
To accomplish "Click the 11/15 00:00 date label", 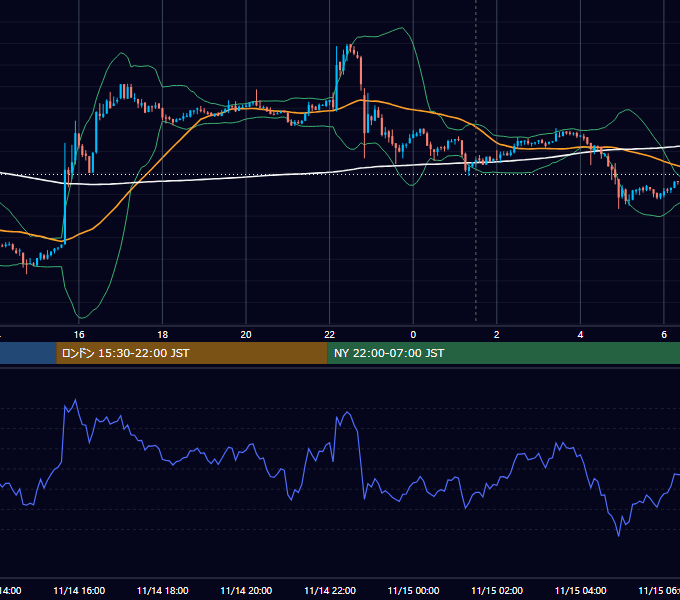I will click(x=413, y=590).
